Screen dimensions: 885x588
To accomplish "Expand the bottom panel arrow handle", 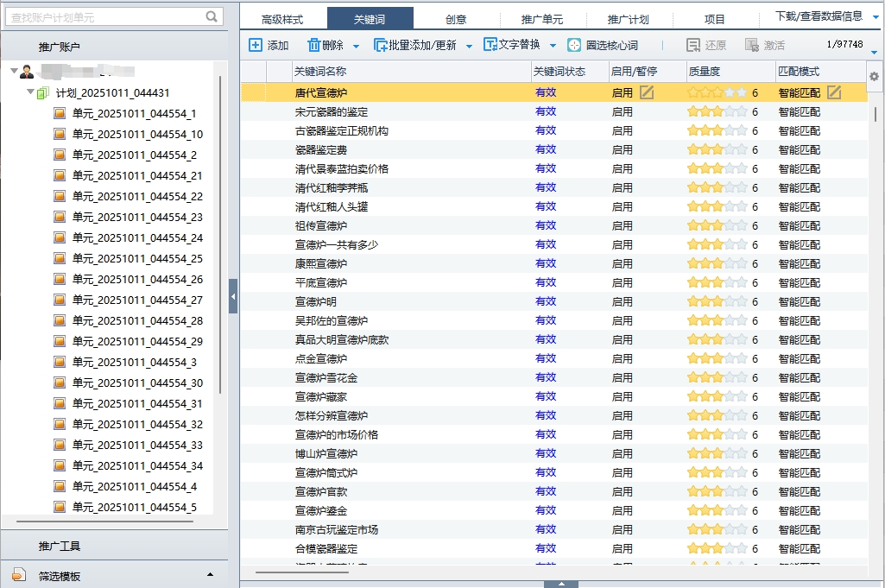I will click(x=560, y=584).
